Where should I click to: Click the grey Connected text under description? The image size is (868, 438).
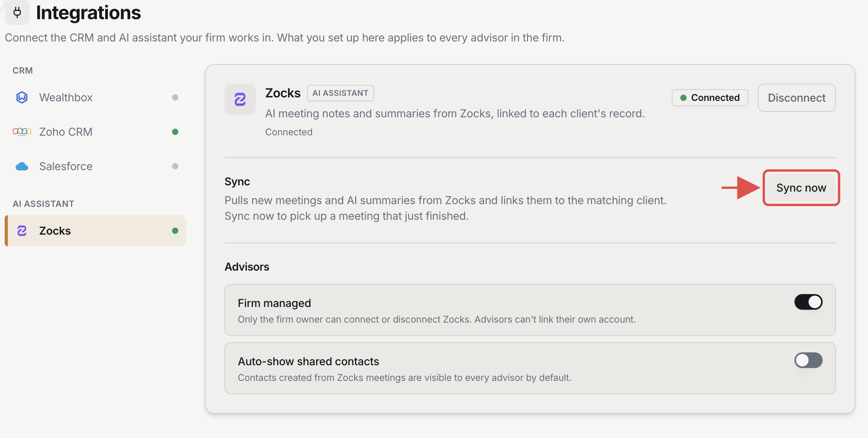tap(289, 132)
